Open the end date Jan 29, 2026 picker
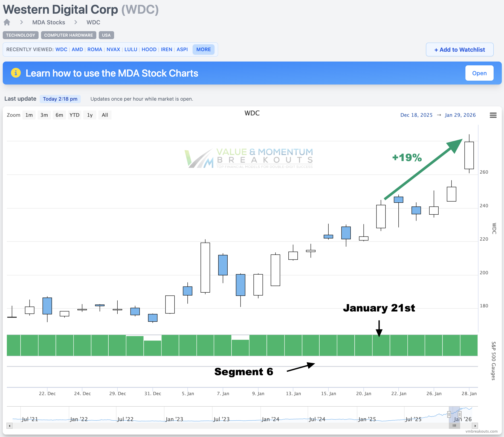 click(460, 115)
